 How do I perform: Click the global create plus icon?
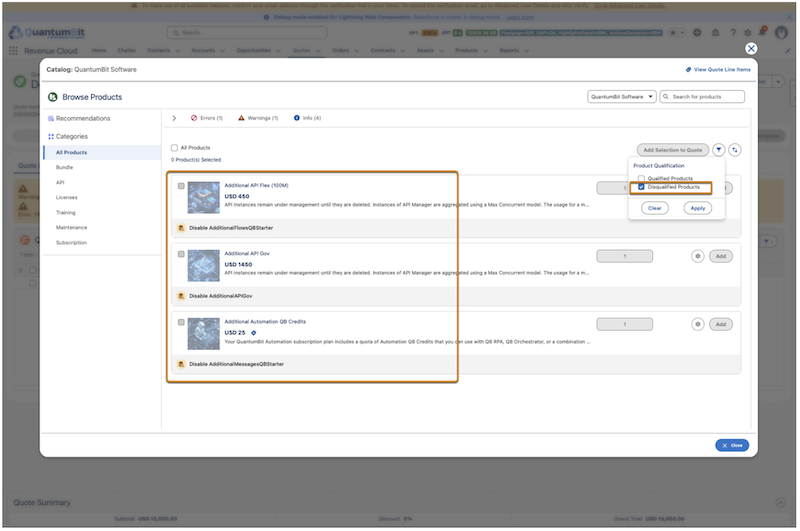pos(697,33)
